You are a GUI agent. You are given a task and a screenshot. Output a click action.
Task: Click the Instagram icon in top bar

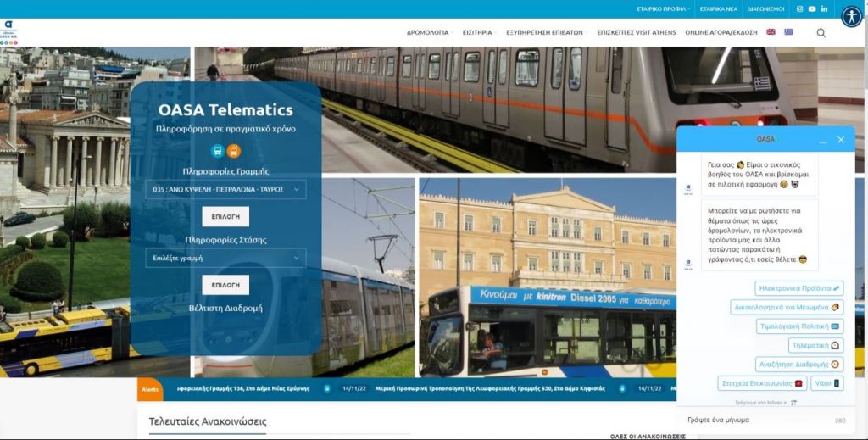coord(799,8)
